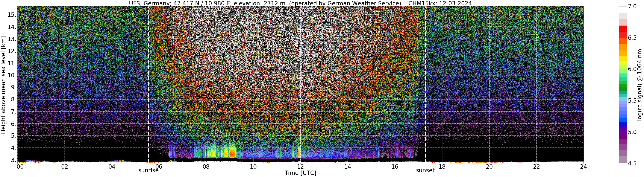644x177 pixels.
Task: Click the 15. km height tick label
Action: [12, 15]
